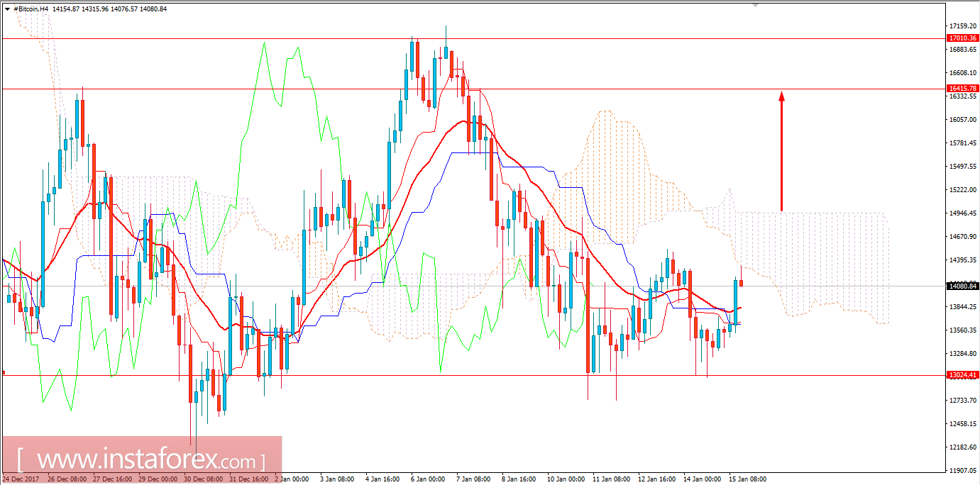Click the 14946.45 price axis label
The height and width of the screenshot is (485, 980).
tap(964, 213)
